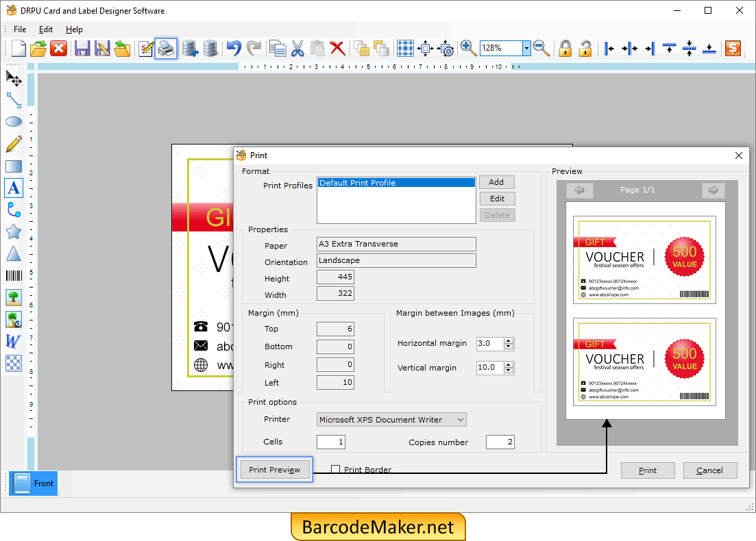
Task: Switch to the Front tab
Action: coord(34,483)
